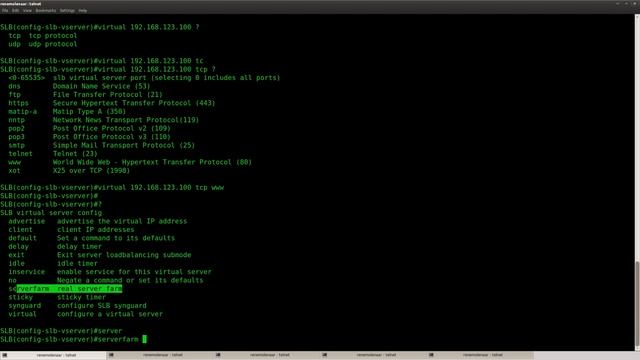The width and height of the screenshot is (640, 360).
Task: Click the 'delay timer' line
Action: click(x=55, y=247)
